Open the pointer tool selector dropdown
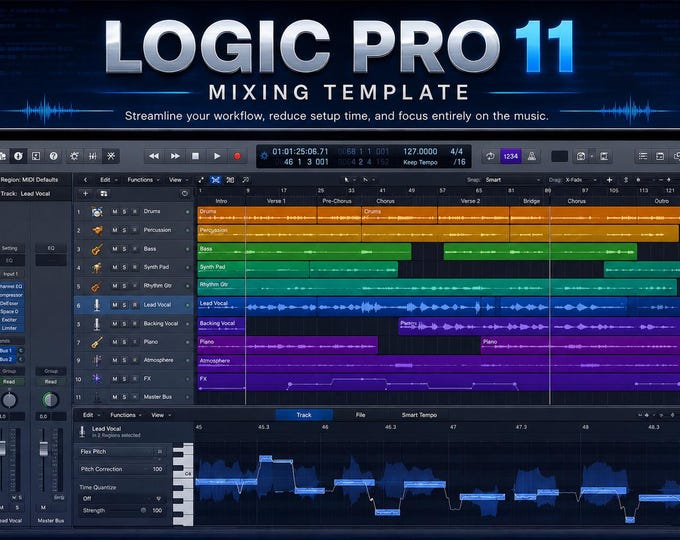Viewport: 680px width, 540px height. coord(349,180)
